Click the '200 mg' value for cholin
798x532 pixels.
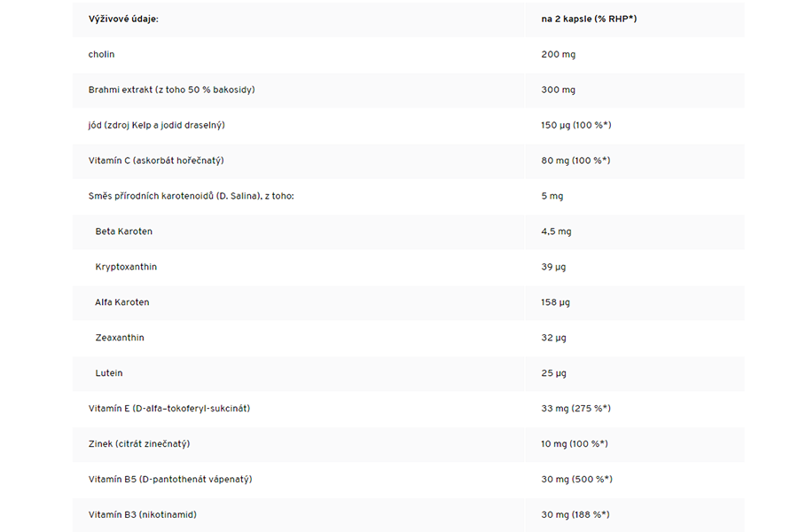click(x=558, y=54)
